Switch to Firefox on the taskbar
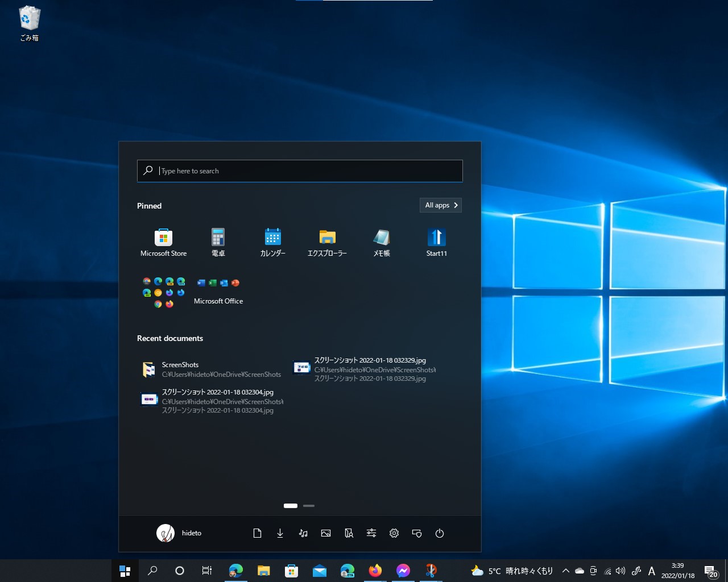The height and width of the screenshot is (582, 728). point(375,571)
